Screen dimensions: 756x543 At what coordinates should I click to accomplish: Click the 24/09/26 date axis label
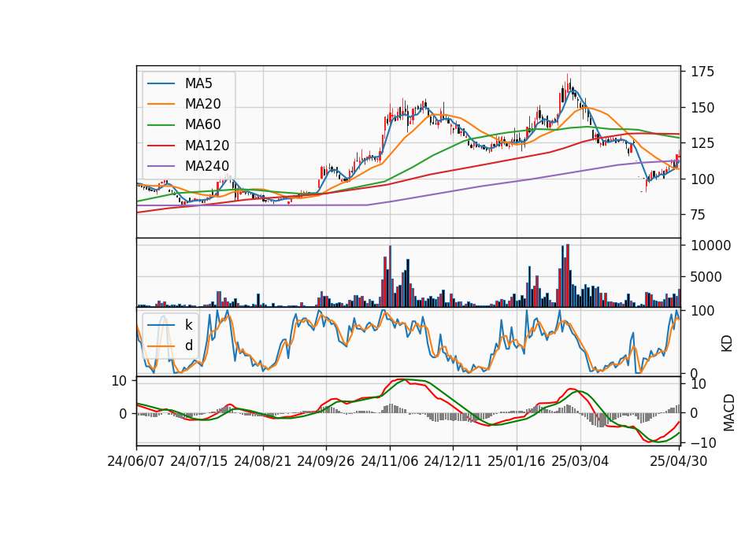[x=326, y=461]
